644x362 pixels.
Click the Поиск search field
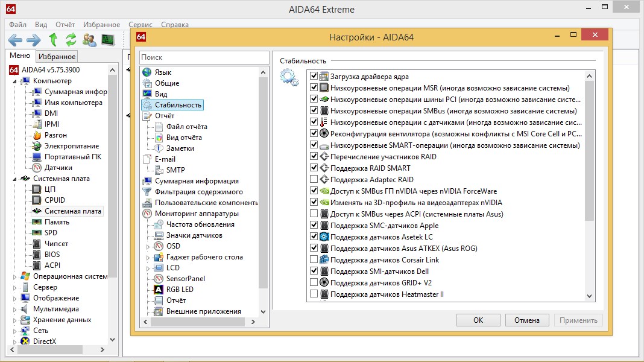(x=204, y=57)
